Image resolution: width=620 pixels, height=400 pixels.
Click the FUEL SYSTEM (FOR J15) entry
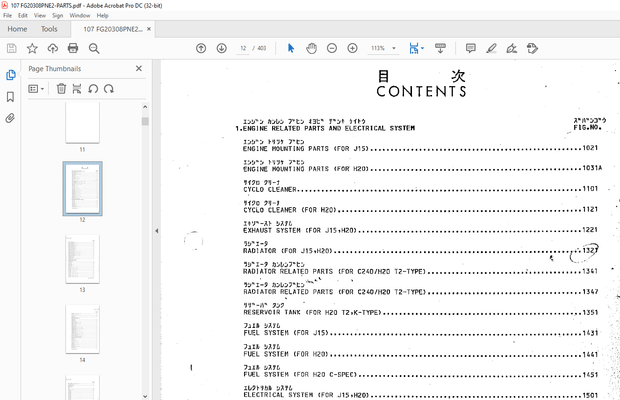[420, 333]
